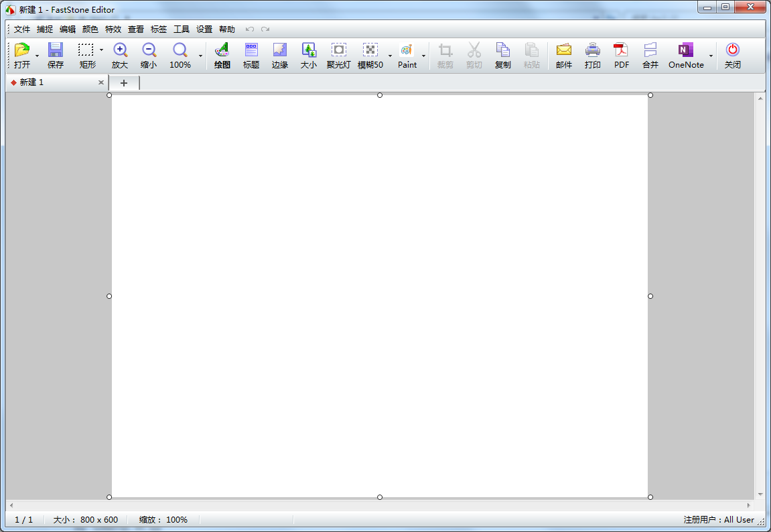
Task: Apply the Edge (边缘) effect tool
Action: coord(279,51)
